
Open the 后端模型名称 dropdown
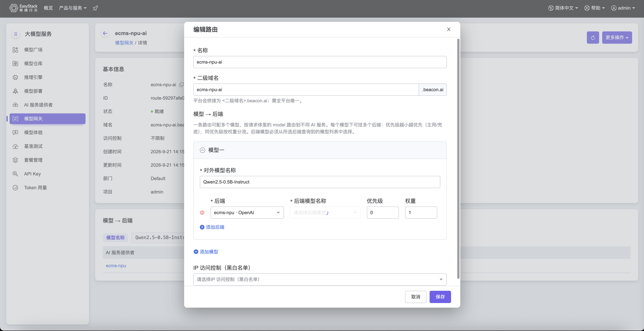coord(325,213)
